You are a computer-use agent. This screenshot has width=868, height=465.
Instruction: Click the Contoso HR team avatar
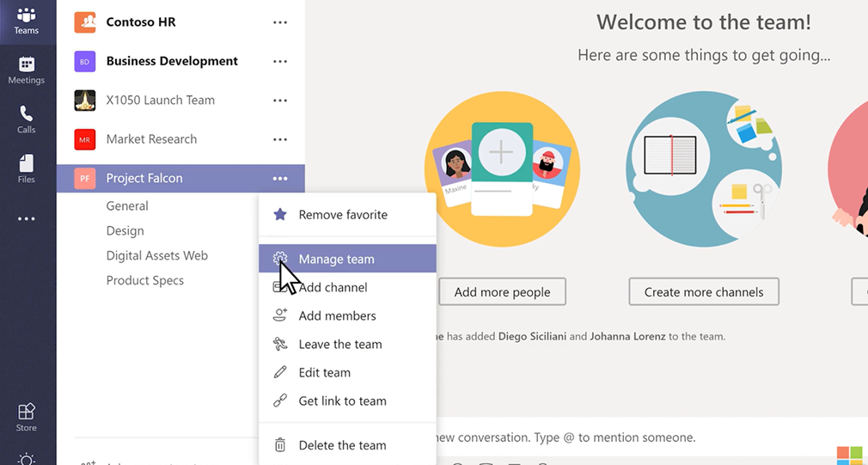(85, 22)
